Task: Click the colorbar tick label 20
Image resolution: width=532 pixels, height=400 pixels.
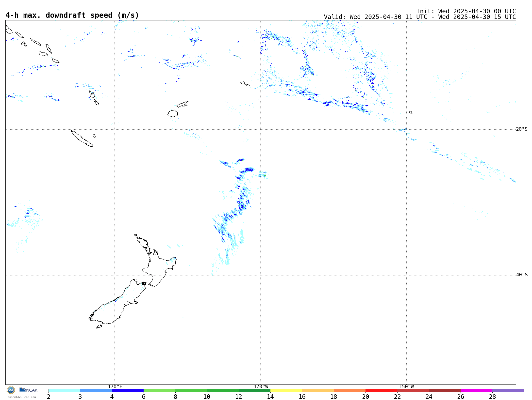Action: pyautogui.click(x=366, y=397)
